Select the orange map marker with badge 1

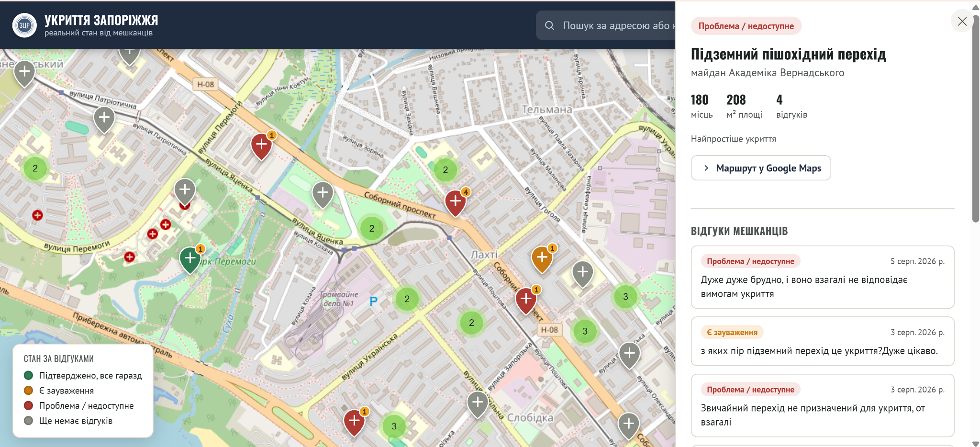542,259
